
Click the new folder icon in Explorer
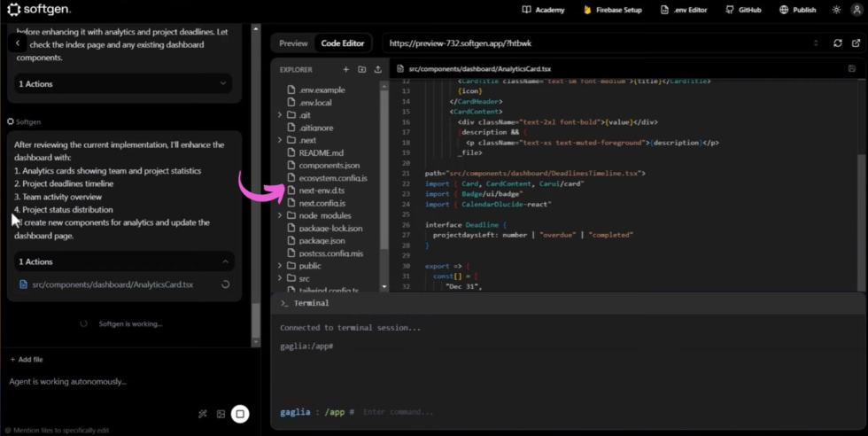(362, 69)
